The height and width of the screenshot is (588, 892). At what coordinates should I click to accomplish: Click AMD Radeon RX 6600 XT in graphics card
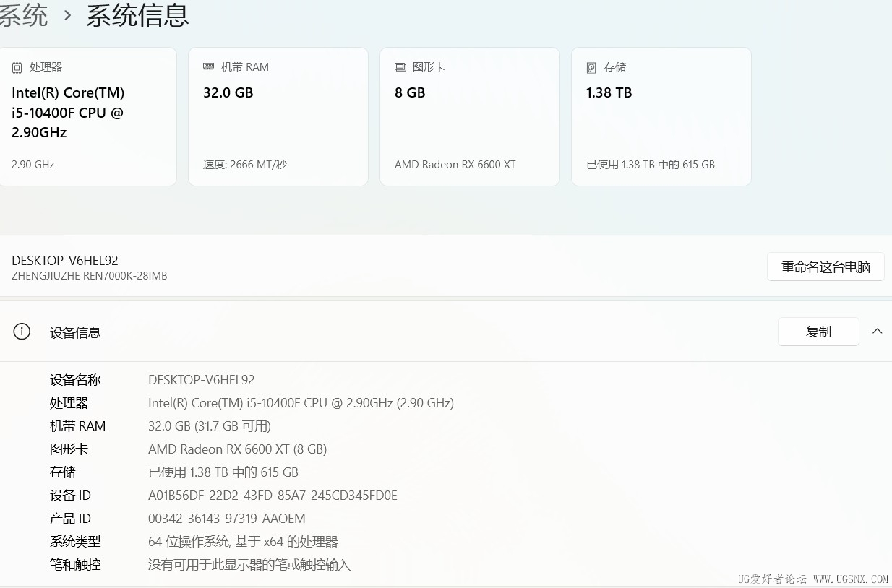pyautogui.click(x=455, y=165)
